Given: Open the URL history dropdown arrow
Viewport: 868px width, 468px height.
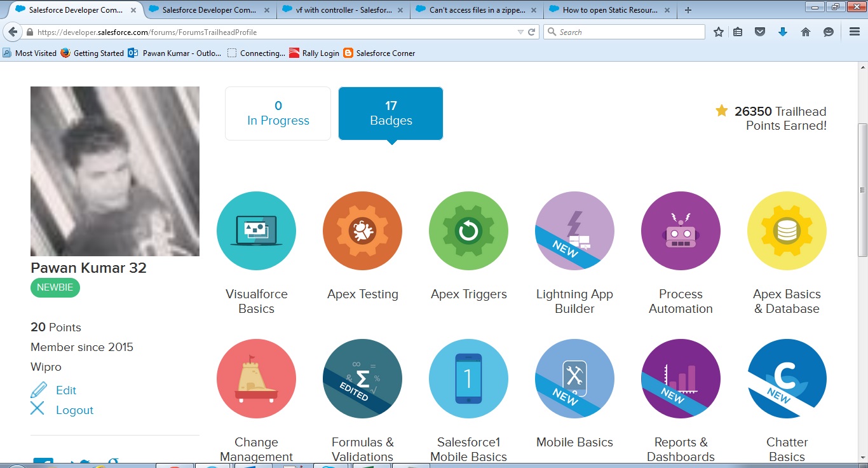Looking at the screenshot, I should (520, 32).
